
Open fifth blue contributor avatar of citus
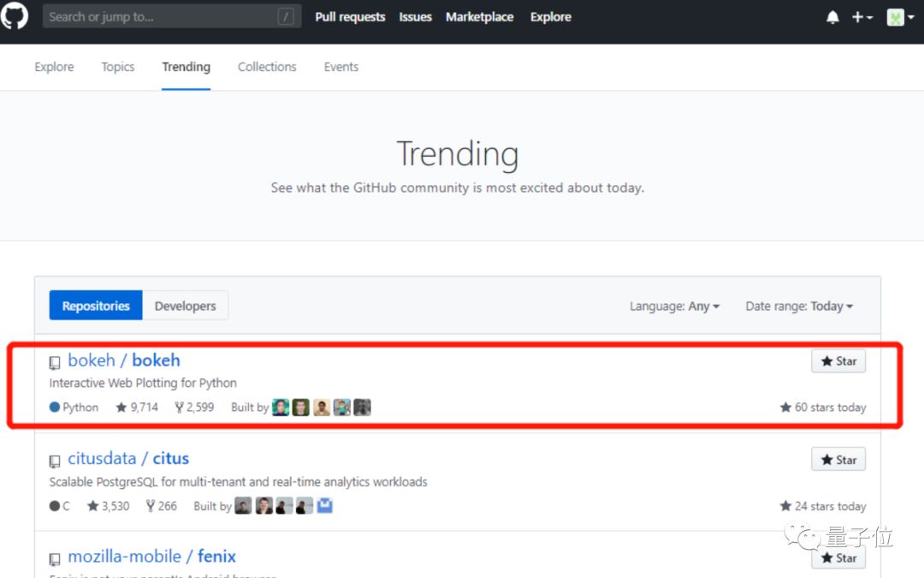[325, 505]
